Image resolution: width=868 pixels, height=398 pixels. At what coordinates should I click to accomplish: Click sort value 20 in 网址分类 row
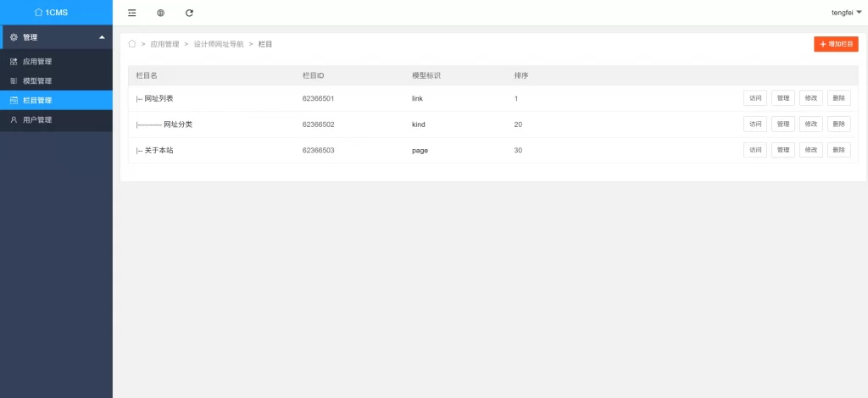click(x=518, y=124)
